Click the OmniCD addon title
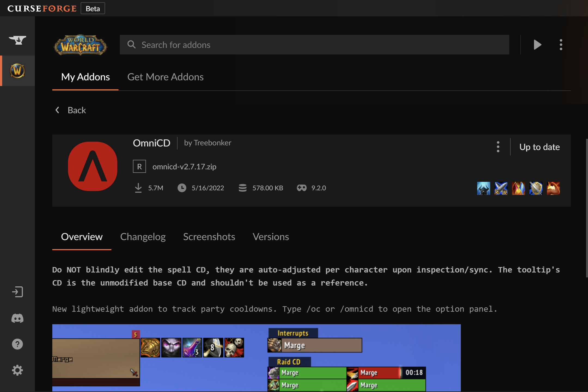Viewport: 588px width, 392px height. click(x=152, y=143)
